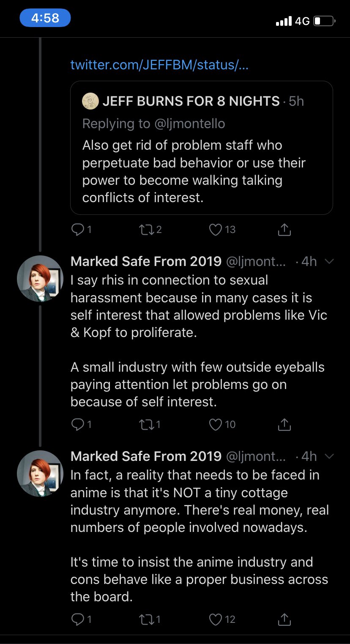The width and height of the screenshot is (350, 644).
Task: Tap the first Marked Safe From 2019 avatar
Action: [40, 279]
